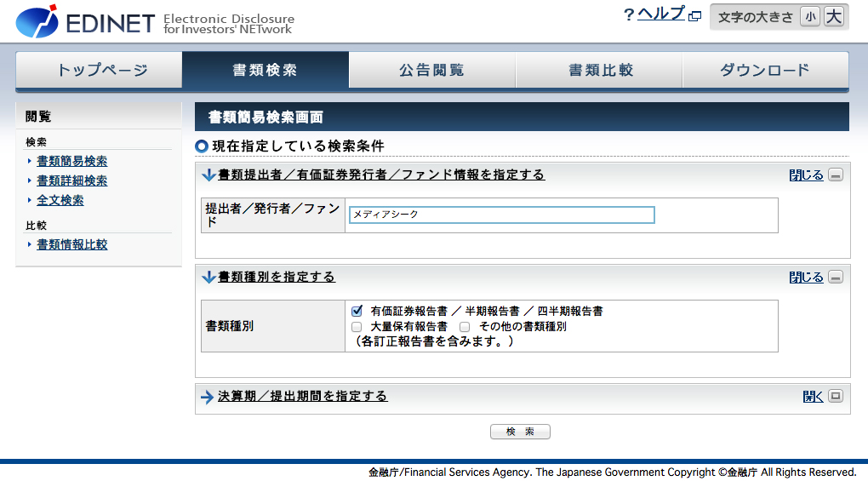868x481 pixels.
Task: Click the EDINET logo icon
Action: coord(37,22)
